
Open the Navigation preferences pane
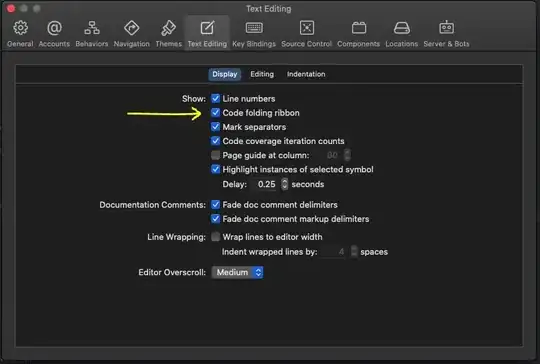point(132,33)
